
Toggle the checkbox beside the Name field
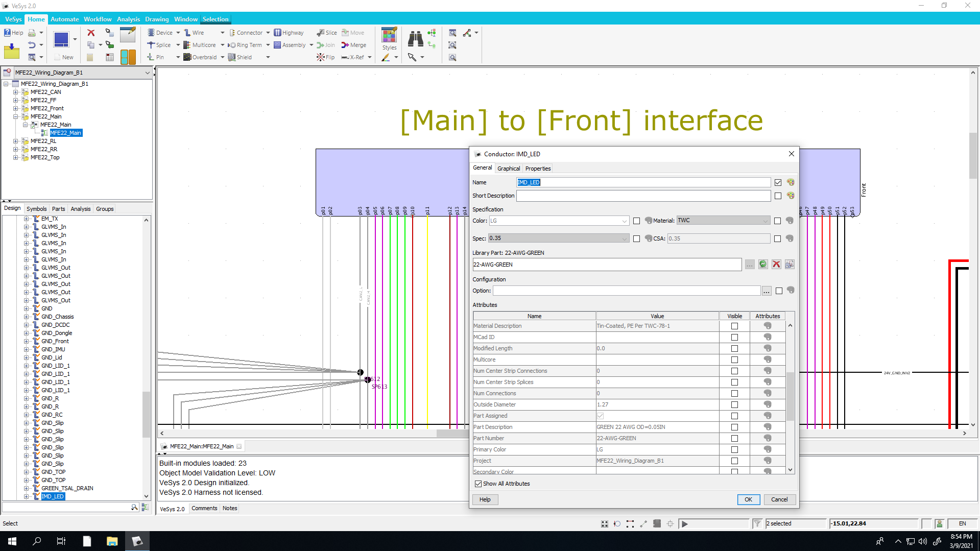pyautogui.click(x=778, y=182)
